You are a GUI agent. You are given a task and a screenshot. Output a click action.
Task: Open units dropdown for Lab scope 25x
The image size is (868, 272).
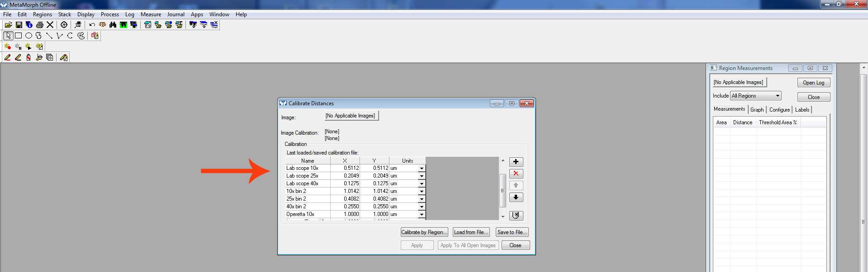[x=422, y=176]
